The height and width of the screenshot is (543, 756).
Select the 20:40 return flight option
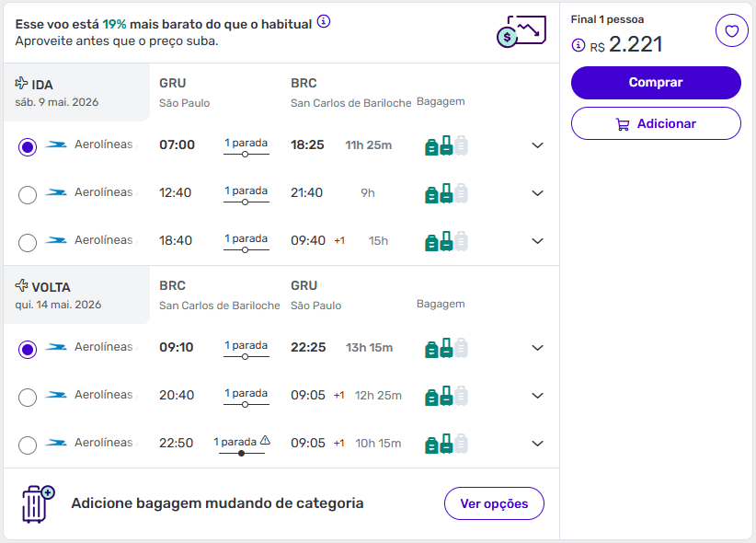28,397
